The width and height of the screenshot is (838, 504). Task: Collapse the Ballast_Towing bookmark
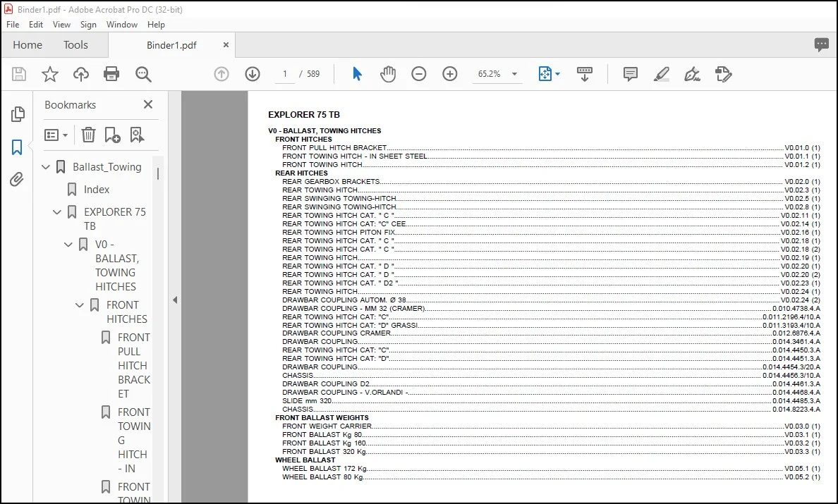click(46, 167)
